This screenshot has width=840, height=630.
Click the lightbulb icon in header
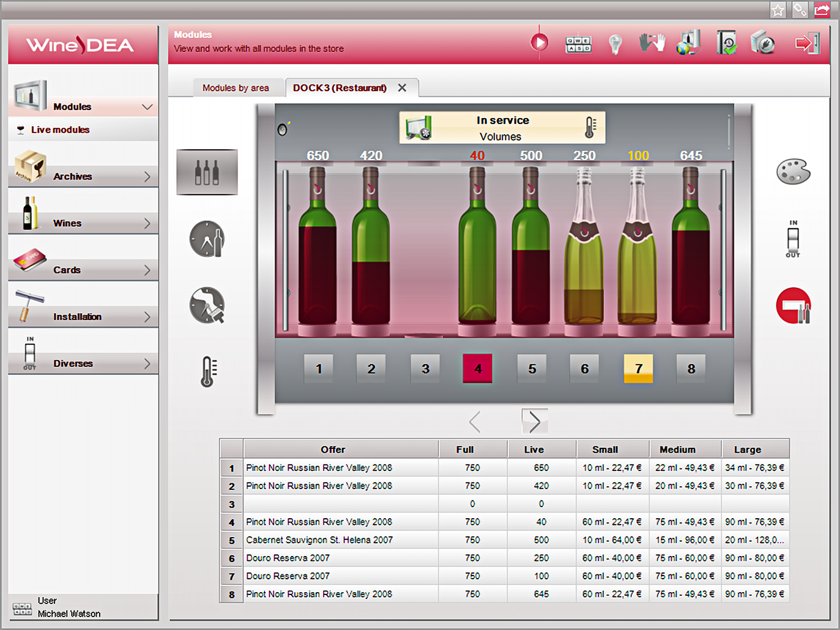615,44
